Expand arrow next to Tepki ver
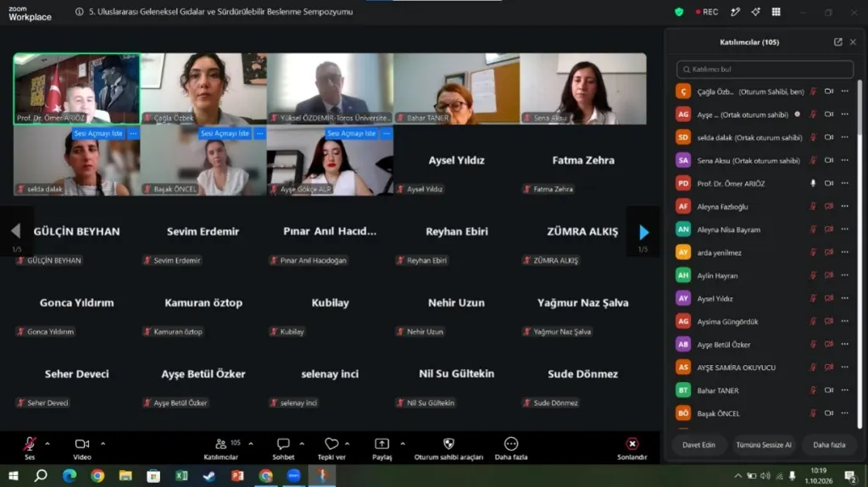This screenshot has width=868, height=487. (347, 444)
